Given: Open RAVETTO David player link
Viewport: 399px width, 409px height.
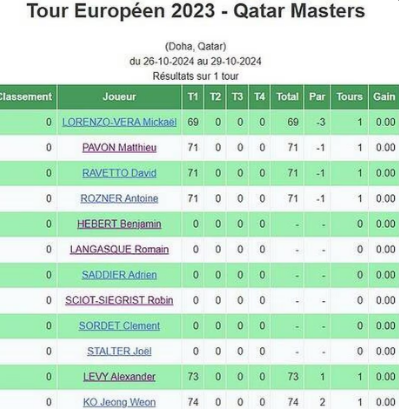Looking at the screenshot, I should point(119,173).
